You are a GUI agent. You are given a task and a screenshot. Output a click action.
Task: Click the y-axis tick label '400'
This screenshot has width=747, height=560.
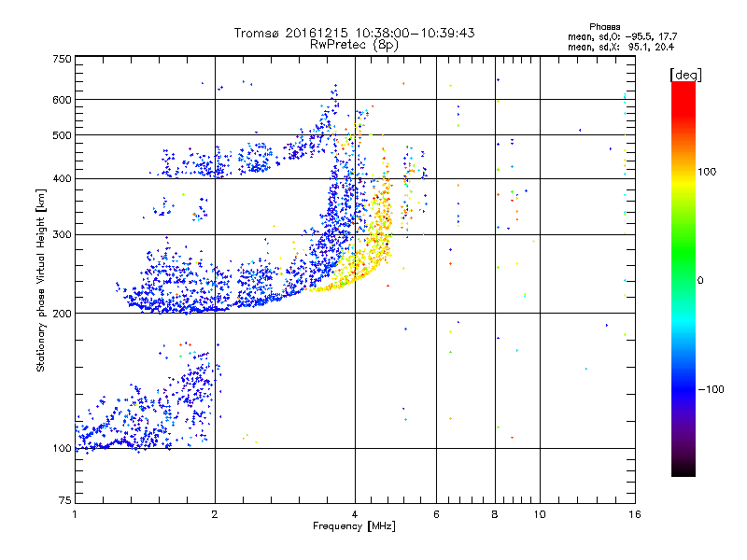click(62, 179)
